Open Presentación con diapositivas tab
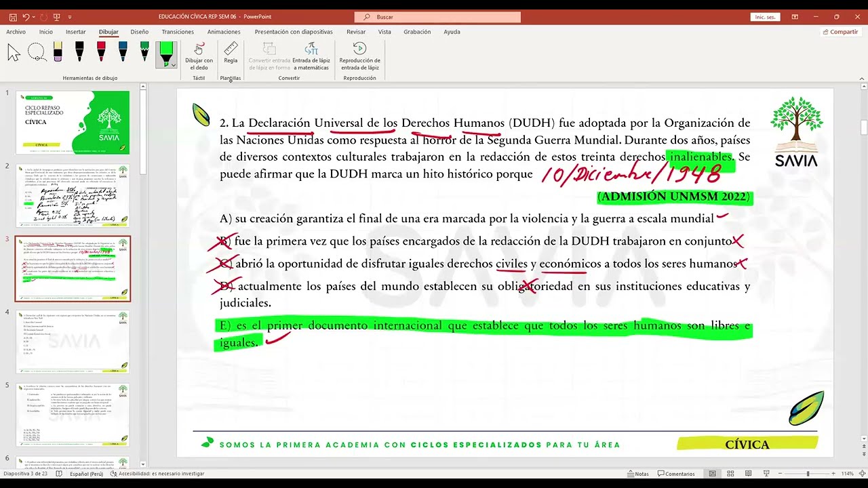The height and width of the screenshot is (488, 868). tap(294, 32)
